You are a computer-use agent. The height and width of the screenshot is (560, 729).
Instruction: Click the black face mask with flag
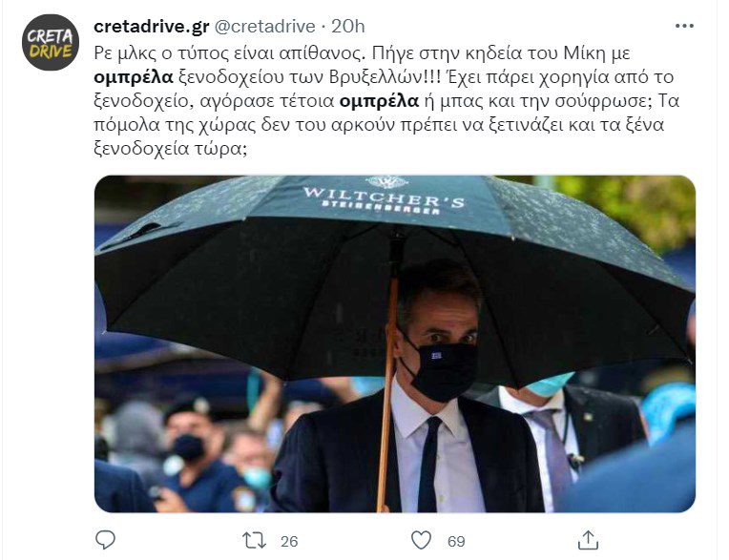[x=441, y=369]
